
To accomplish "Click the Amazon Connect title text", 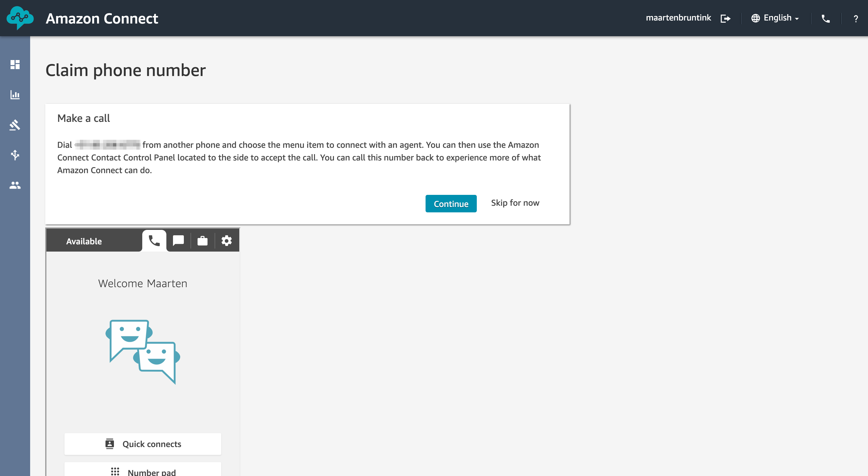I will point(102,18).
